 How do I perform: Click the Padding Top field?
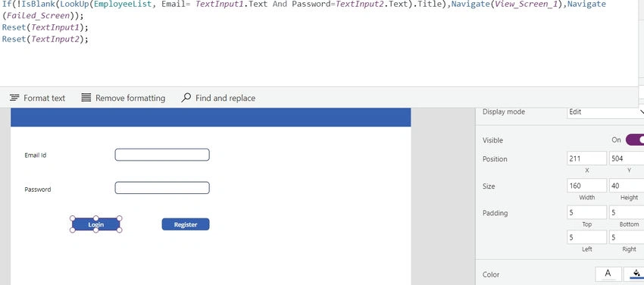(586, 212)
